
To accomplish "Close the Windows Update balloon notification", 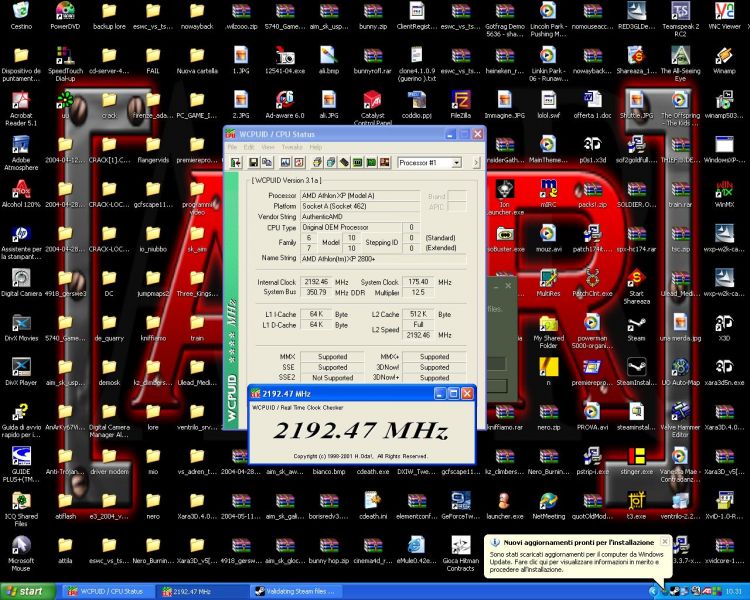I will tap(664, 542).
